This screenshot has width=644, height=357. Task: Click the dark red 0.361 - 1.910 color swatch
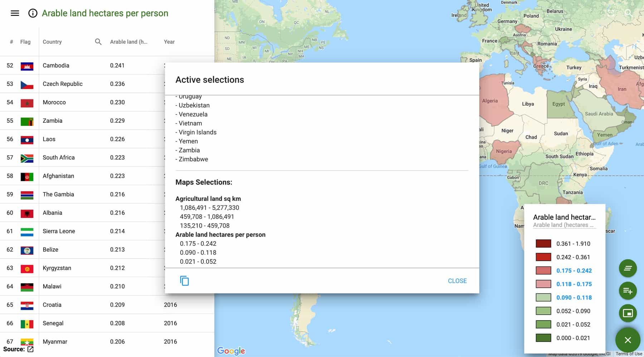(x=543, y=244)
